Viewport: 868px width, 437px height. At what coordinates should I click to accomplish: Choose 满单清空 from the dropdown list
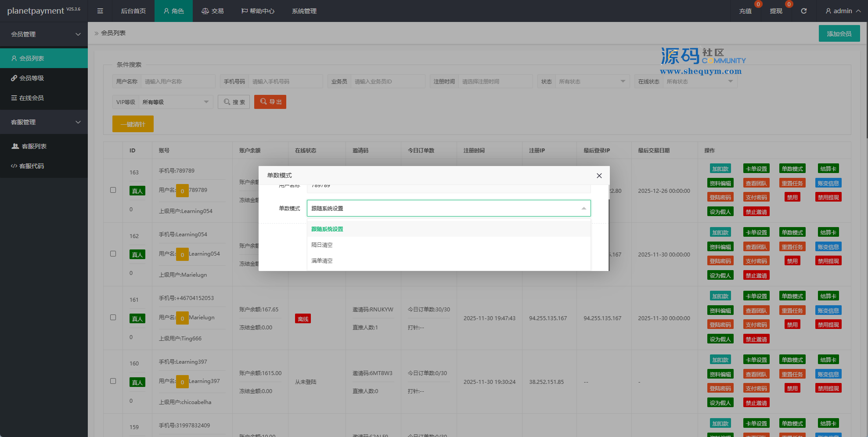[x=322, y=261]
